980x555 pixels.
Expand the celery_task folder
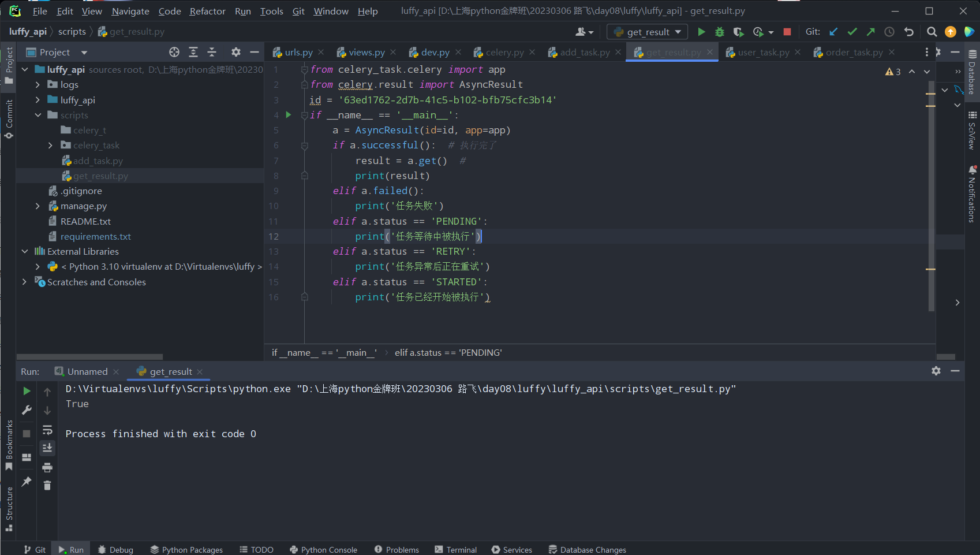point(50,145)
